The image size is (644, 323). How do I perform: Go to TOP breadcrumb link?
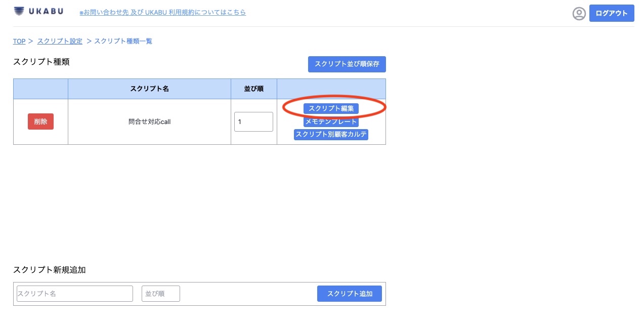(19, 41)
